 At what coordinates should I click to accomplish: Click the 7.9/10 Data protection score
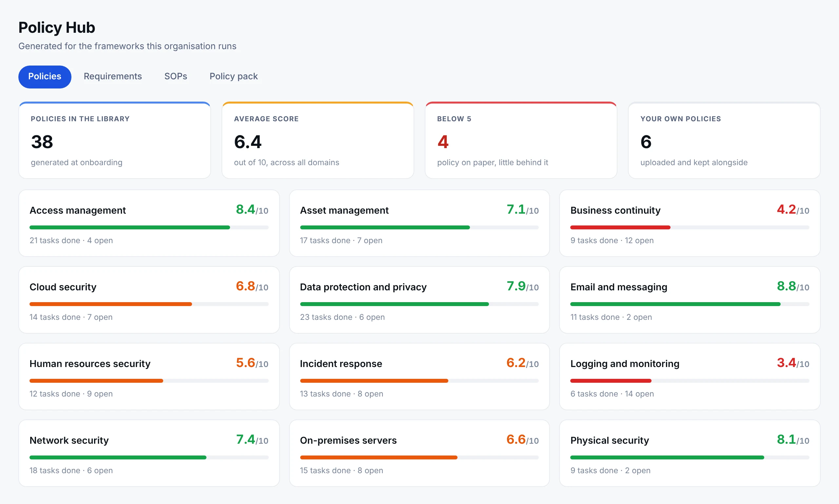coord(522,286)
